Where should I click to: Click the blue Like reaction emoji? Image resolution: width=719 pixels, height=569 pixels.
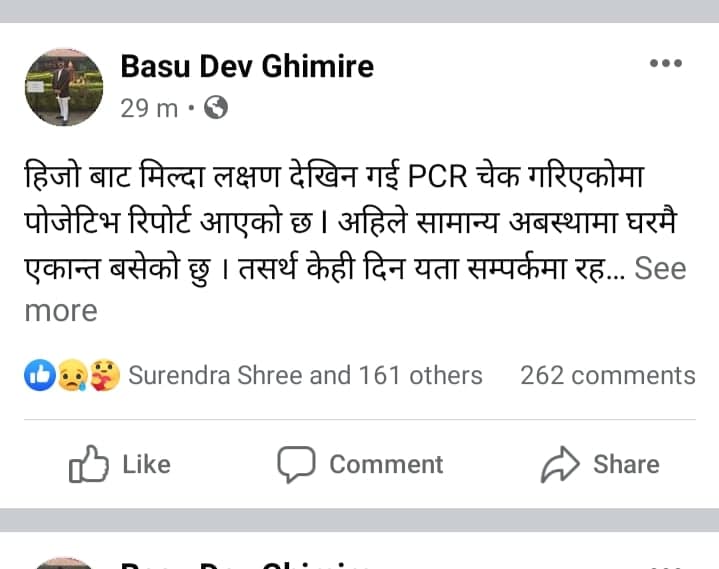point(40,375)
